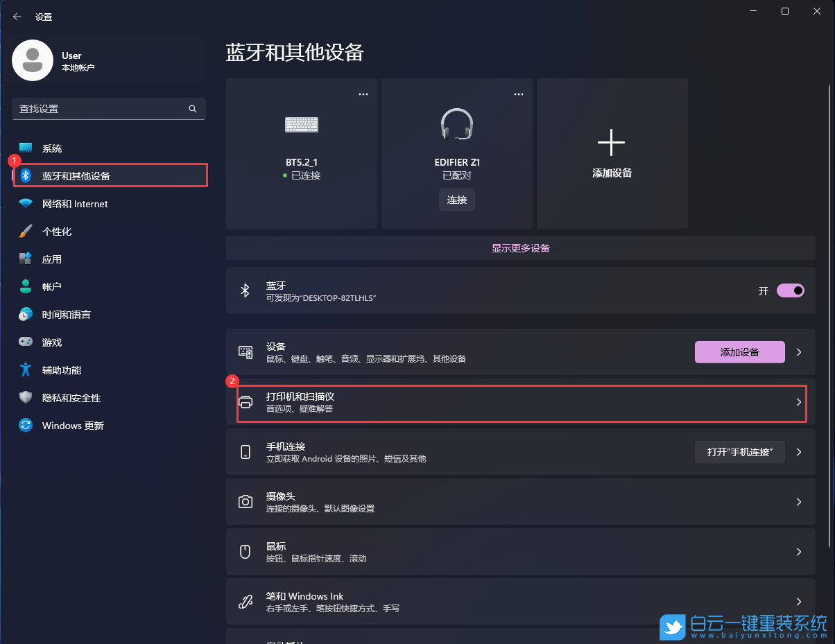
Task: Click the phone icon on the 手机连接 row
Action: 246,451
